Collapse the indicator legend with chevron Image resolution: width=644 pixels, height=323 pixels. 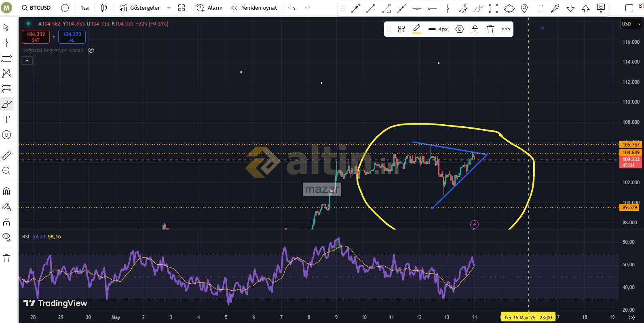pyautogui.click(x=27, y=61)
